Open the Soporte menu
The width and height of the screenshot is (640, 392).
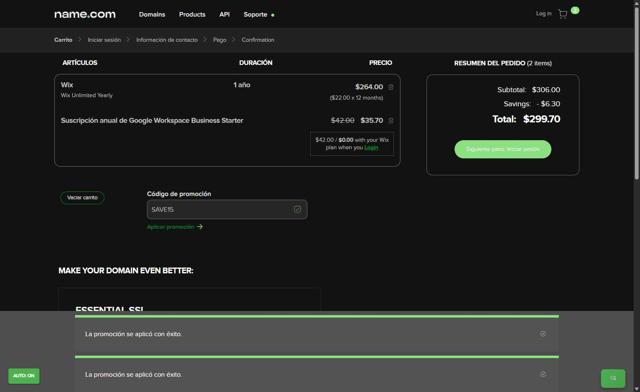[x=256, y=14]
